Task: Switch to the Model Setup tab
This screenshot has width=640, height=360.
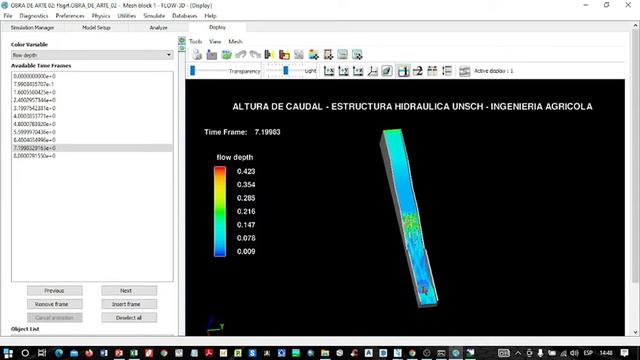Action: tap(96, 27)
